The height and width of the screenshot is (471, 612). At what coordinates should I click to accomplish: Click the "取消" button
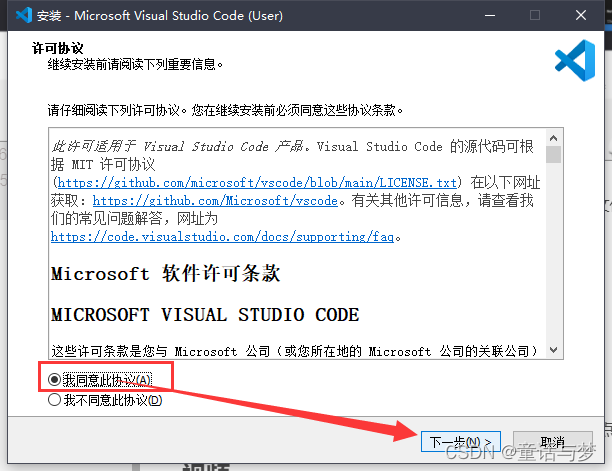[553, 442]
